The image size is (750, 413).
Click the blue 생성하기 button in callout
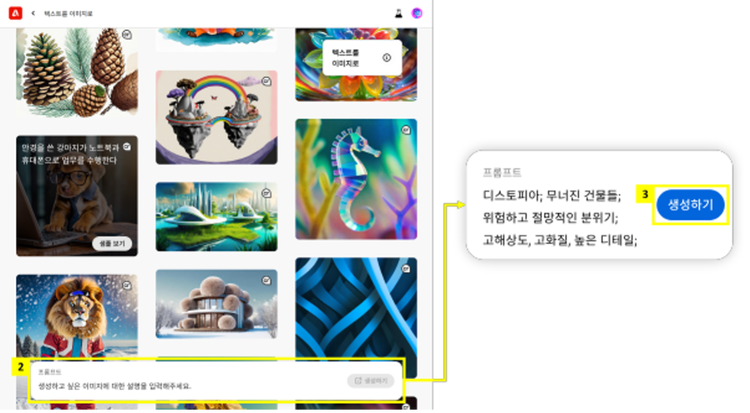pos(690,205)
